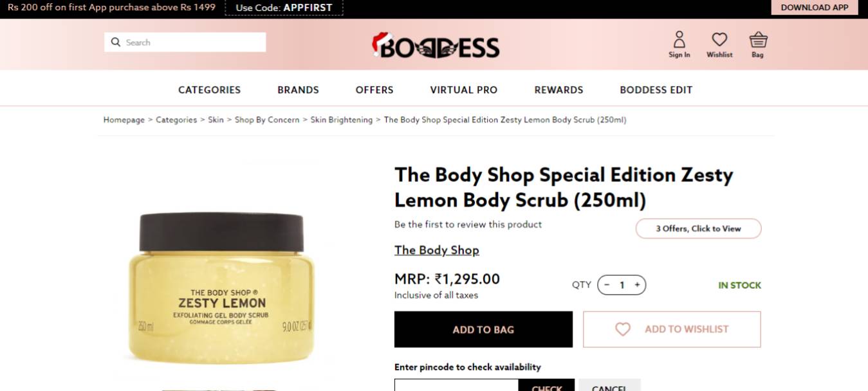Open the Offers menu
Viewport: 868px width, 391px height.
[374, 90]
